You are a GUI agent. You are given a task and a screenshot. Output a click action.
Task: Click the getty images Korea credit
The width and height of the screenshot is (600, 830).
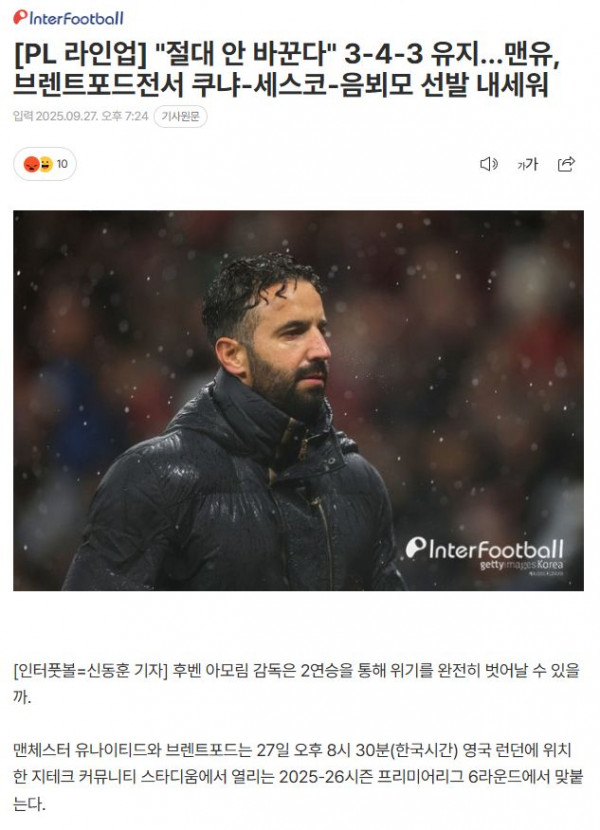pyautogui.click(x=521, y=565)
